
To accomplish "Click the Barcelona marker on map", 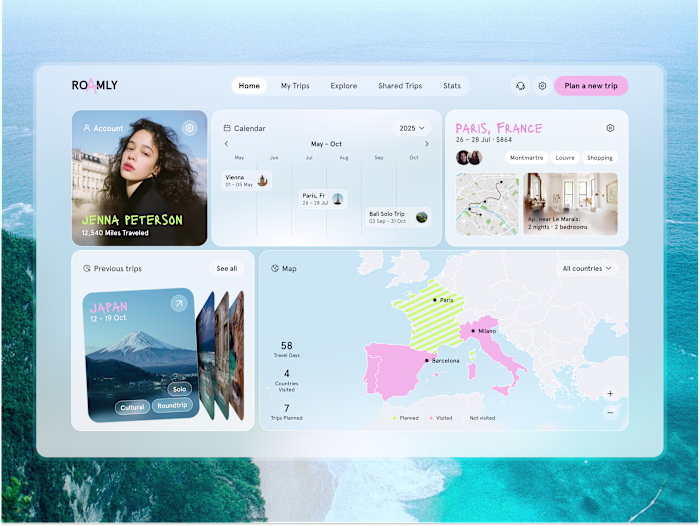I will click(427, 360).
